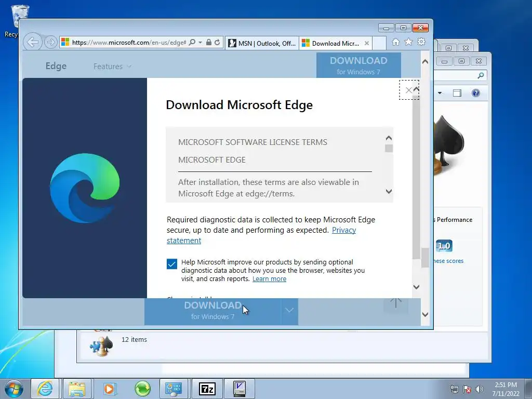Click the 1.0 performance score badge
532x399 pixels.
tap(444, 246)
